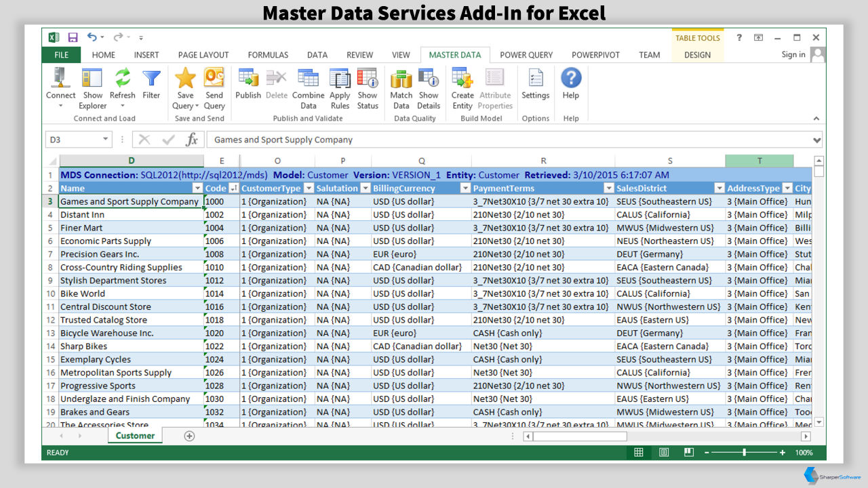The width and height of the screenshot is (868, 488).
Task: Open the Name column filter dropdown
Action: pos(197,188)
